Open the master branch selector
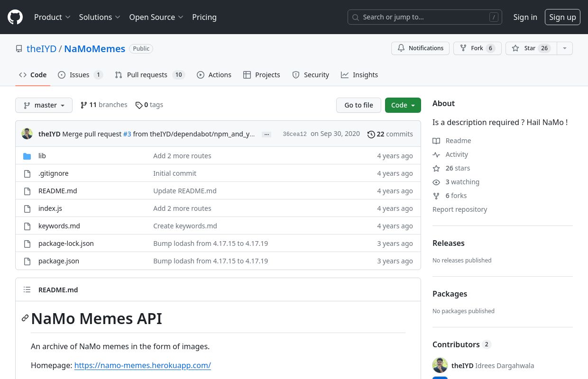 [x=44, y=105]
